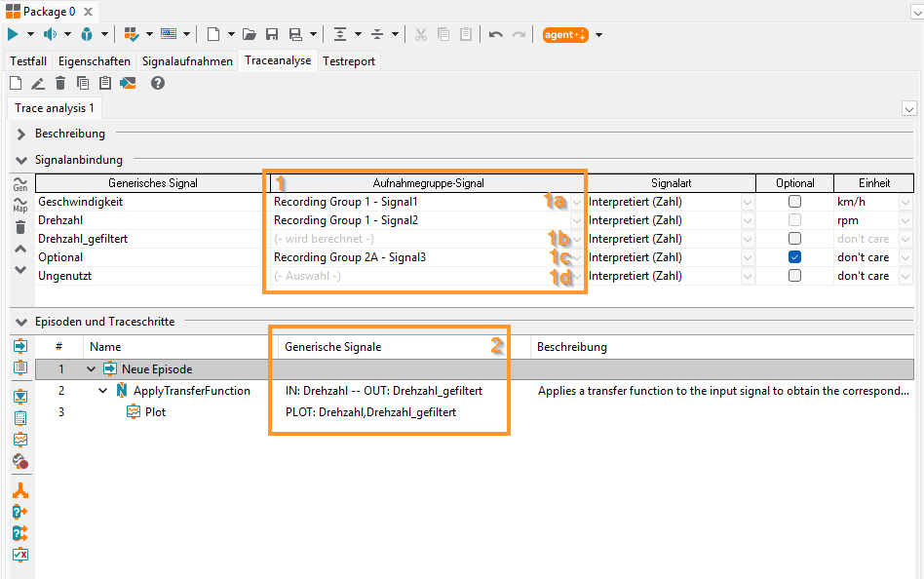Move signal down with the down arrow icon
Screen dimensions: 924x579
(20, 269)
